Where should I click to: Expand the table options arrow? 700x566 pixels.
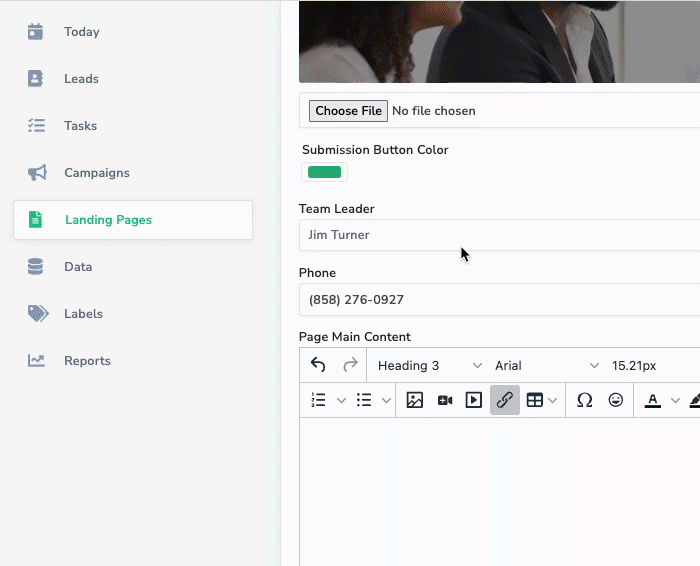click(x=553, y=400)
